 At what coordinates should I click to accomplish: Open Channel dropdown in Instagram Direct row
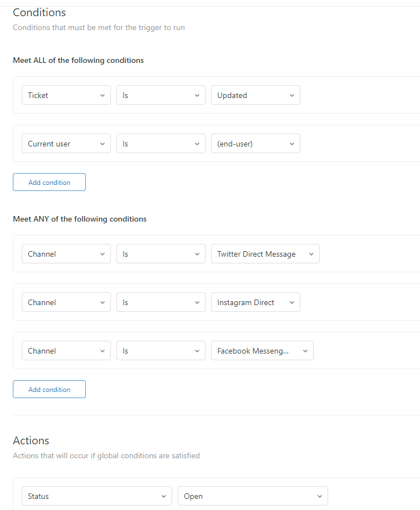[66, 302]
